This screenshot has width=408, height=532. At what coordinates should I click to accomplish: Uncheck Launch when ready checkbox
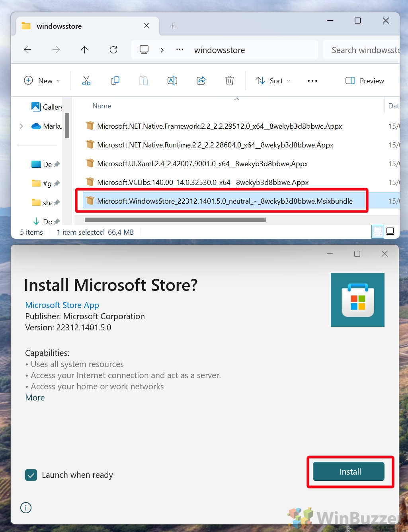[x=31, y=475]
